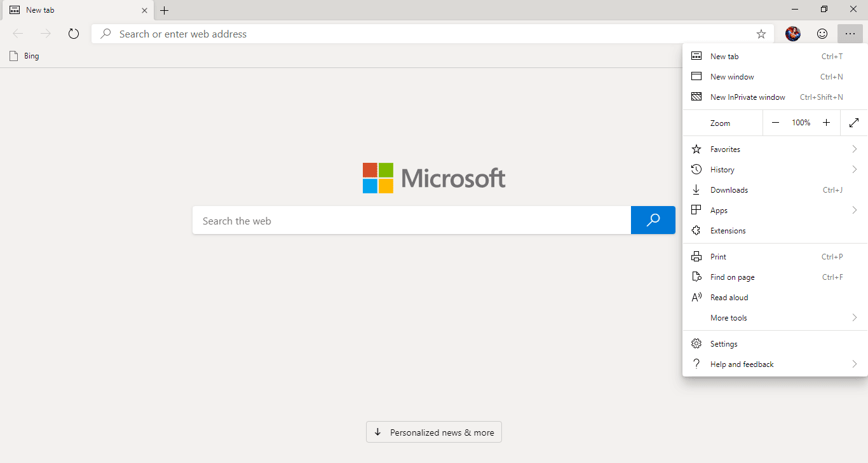The height and width of the screenshot is (463, 868).
Task: Click the Help and feedback question icon
Action: pos(696,364)
